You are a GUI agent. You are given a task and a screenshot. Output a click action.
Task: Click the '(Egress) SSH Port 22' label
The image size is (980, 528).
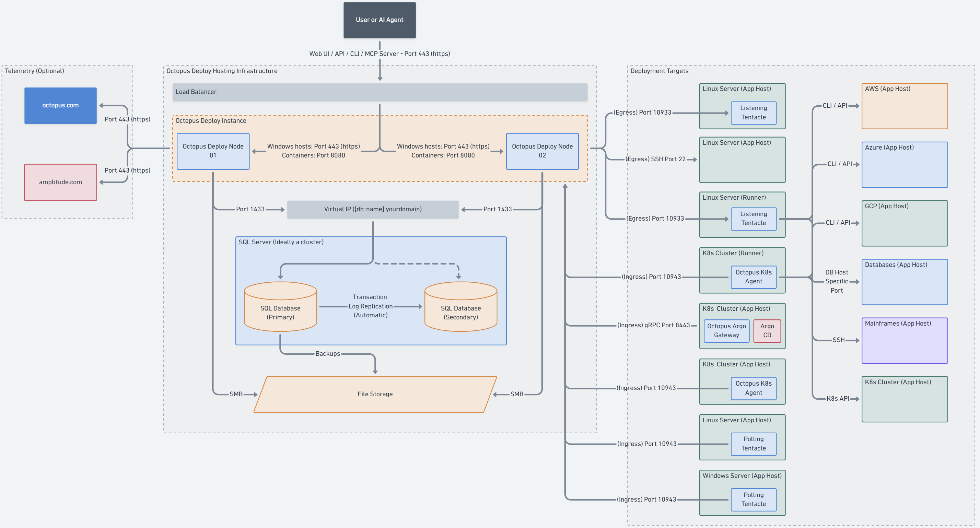pyautogui.click(x=655, y=160)
